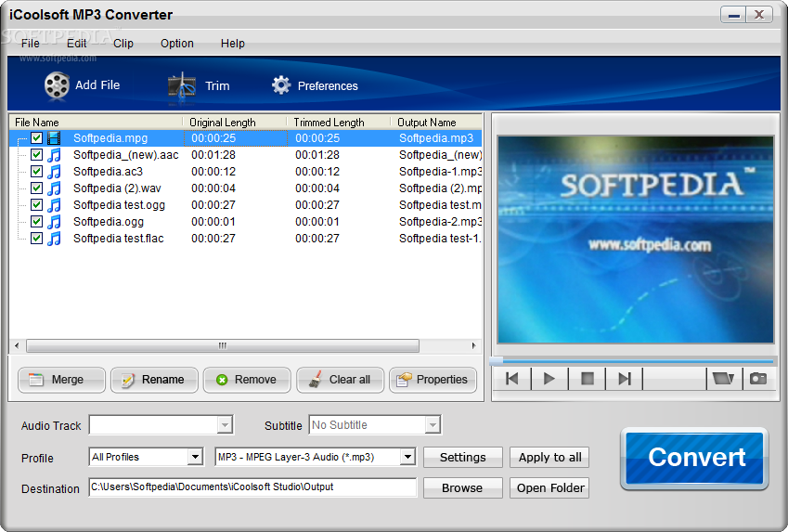Minimize the iCoolsoft MP3 Converter window
The image size is (788, 532).
[734, 15]
